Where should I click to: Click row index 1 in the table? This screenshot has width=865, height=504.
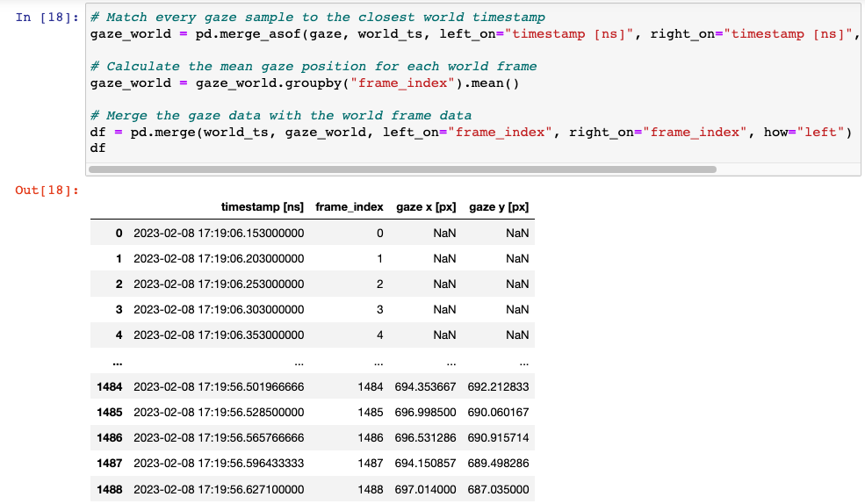tap(119, 259)
